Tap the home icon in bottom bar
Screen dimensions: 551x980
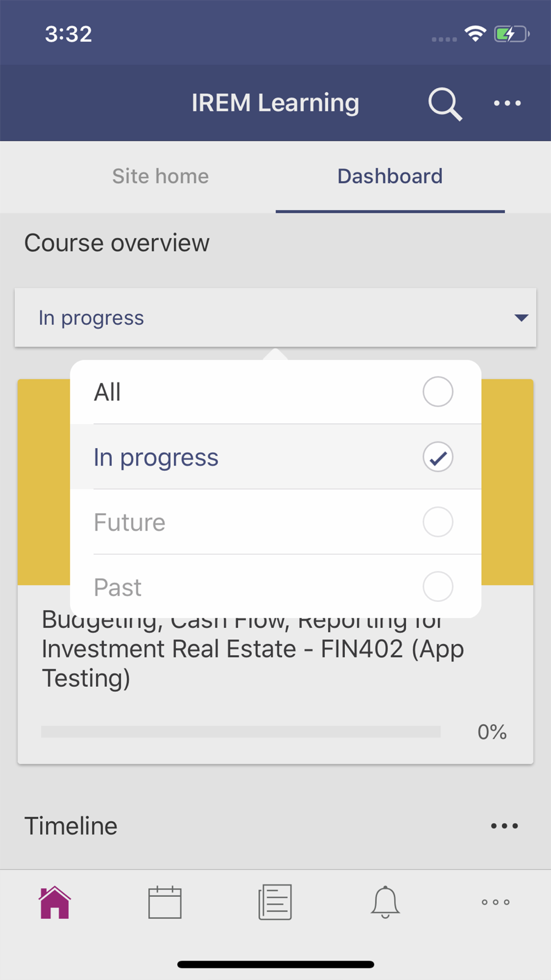[55, 902]
